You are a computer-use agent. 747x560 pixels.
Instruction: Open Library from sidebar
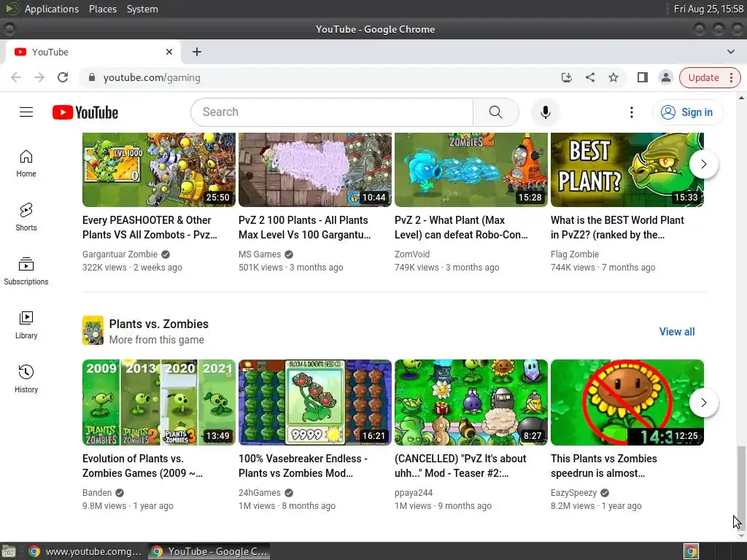point(26,324)
